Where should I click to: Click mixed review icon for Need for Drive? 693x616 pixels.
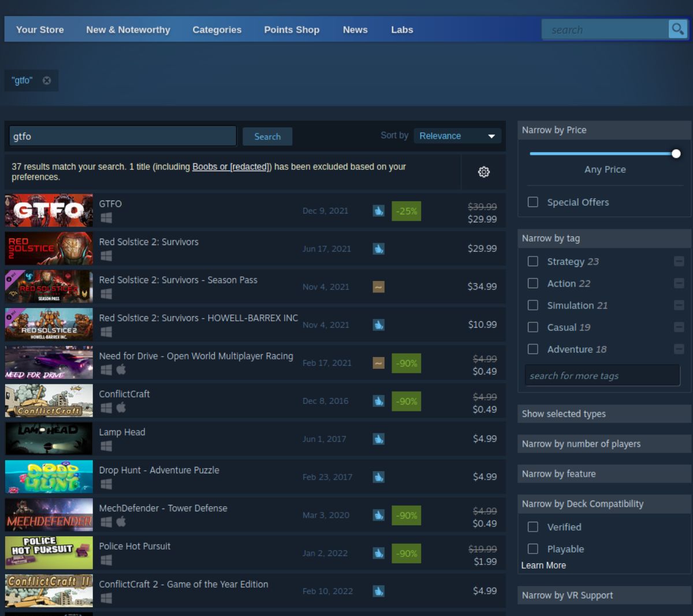(378, 363)
